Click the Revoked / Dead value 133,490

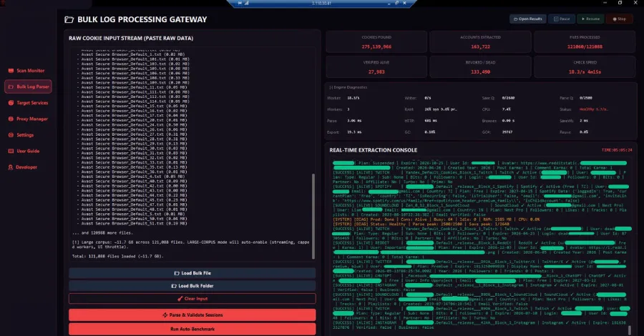click(x=481, y=71)
